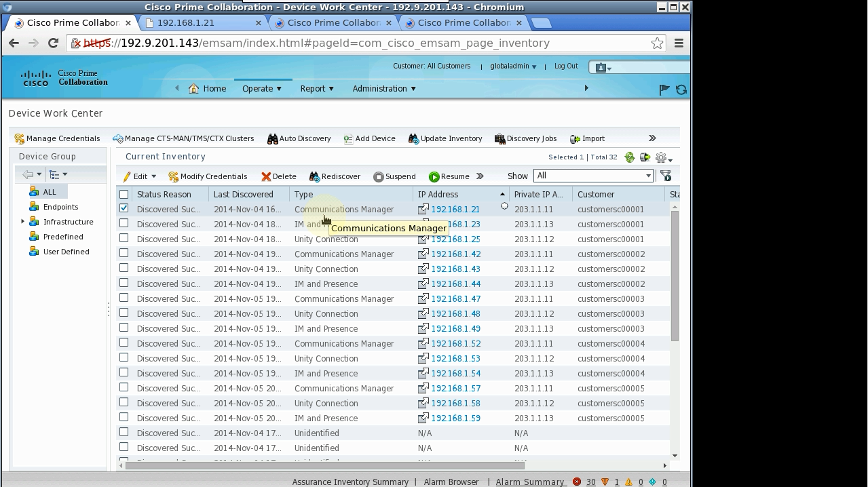Go back with the browser back arrow
This screenshot has width=868, height=487.
14,43
